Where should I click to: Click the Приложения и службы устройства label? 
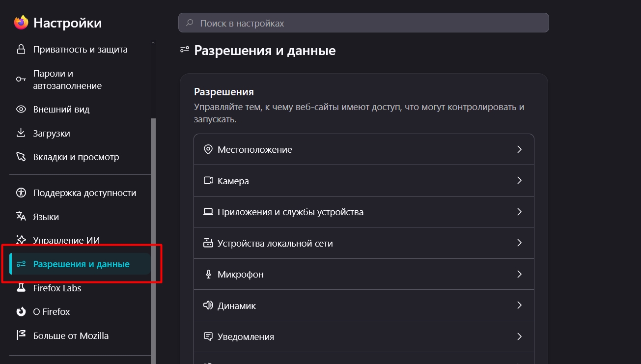(x=291, y=212)
